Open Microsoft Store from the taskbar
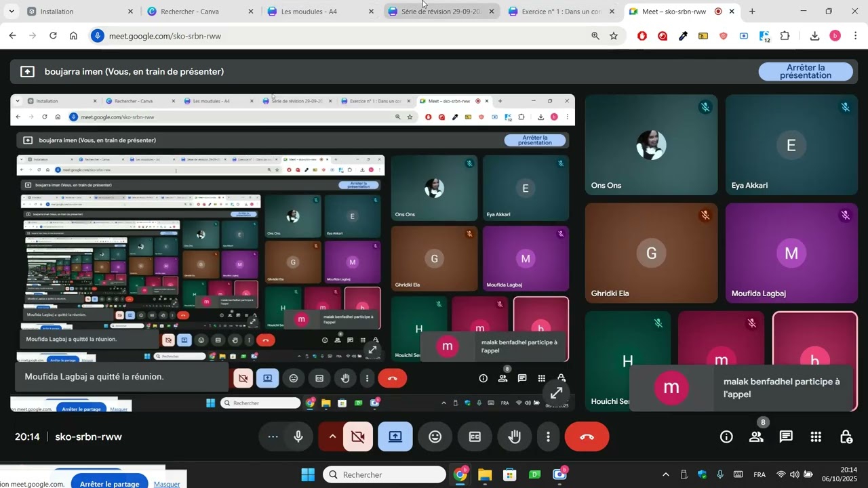868x488 pixels. 510,474
